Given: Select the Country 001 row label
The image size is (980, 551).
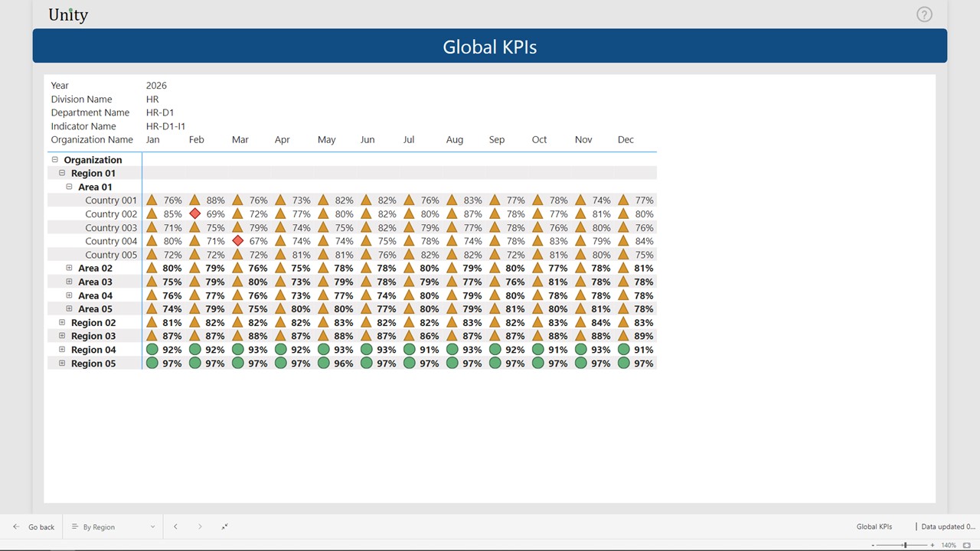Looking at the screenshot, I should coord(111,201).
